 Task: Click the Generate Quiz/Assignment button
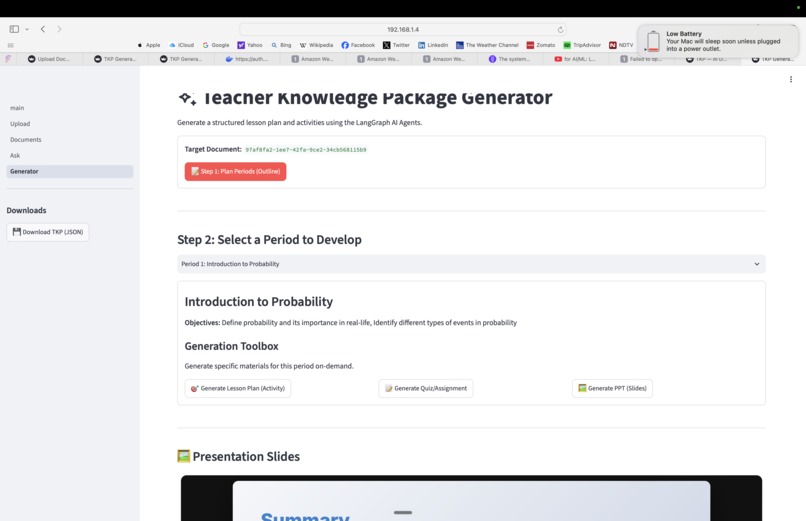click(x=426, y=388)
